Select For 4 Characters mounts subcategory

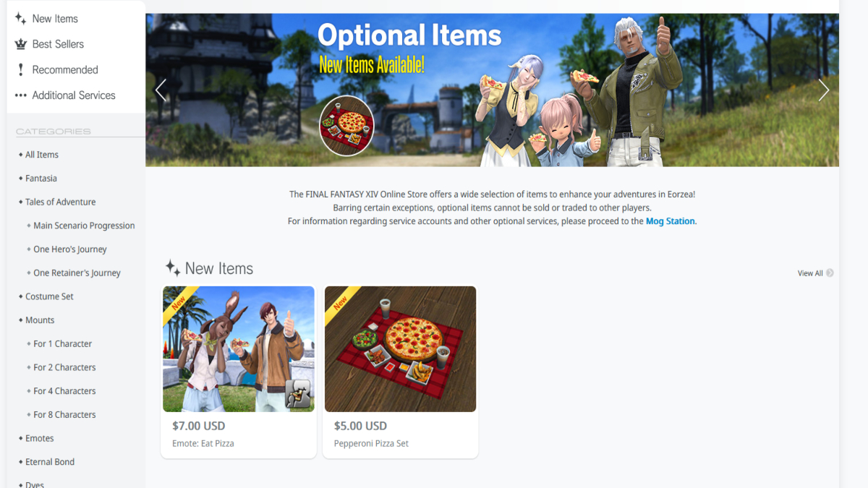coord(64,391)
